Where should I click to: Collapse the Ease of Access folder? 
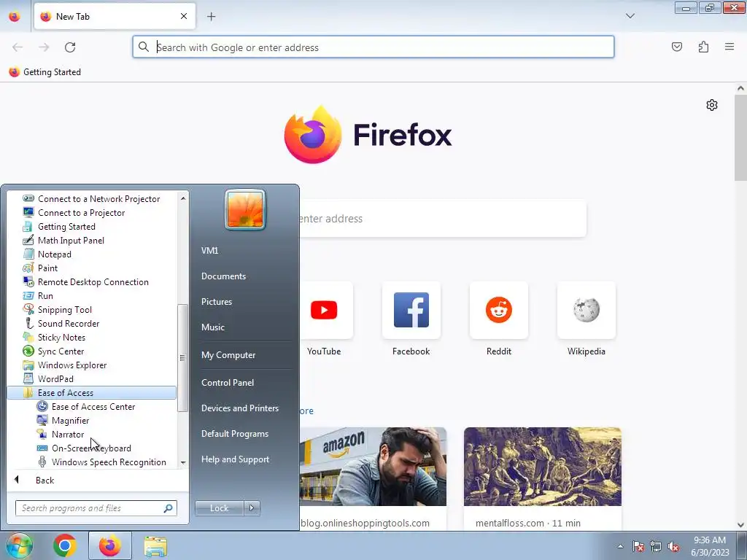point(91,392)
